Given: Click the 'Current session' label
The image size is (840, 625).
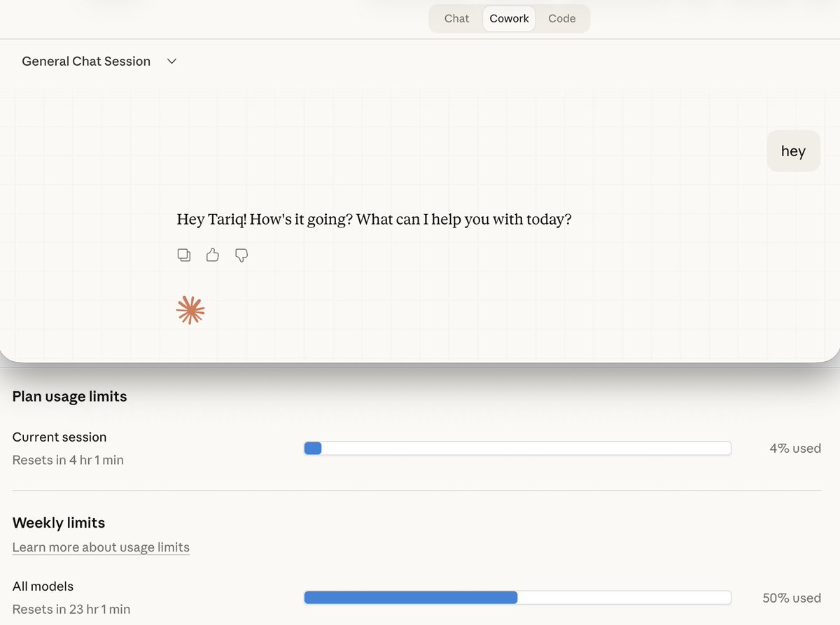Looking at the screenshot, I should click(59, 437).
